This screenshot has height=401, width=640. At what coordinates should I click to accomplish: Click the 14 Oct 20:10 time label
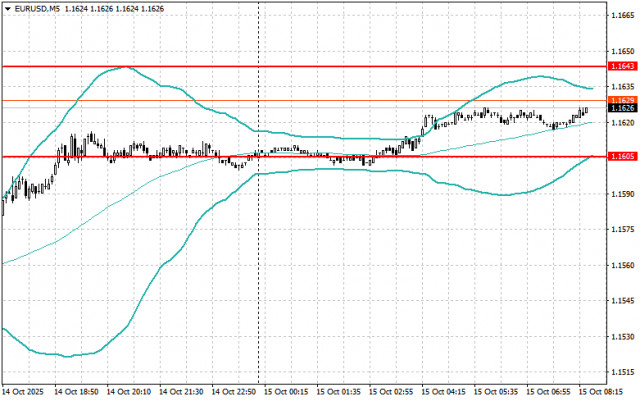(129, 392)
